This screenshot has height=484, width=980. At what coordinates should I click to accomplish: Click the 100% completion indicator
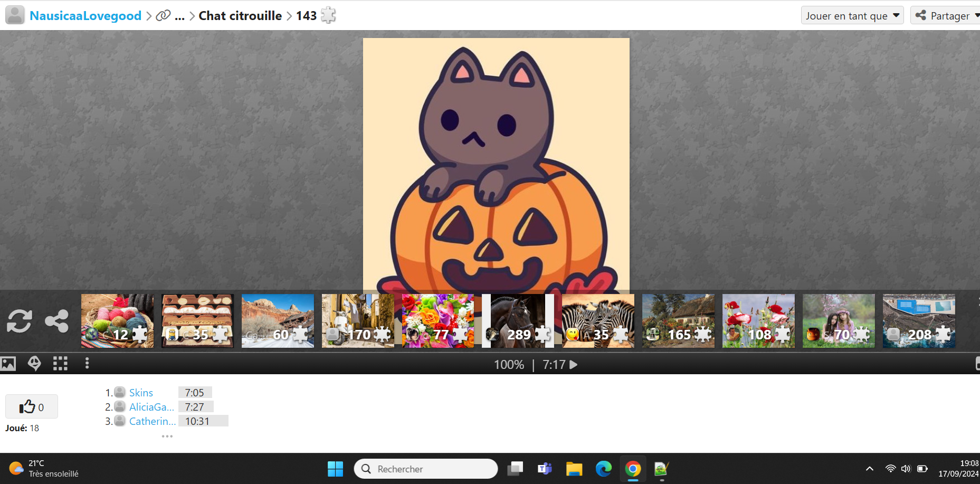(509, 365)
